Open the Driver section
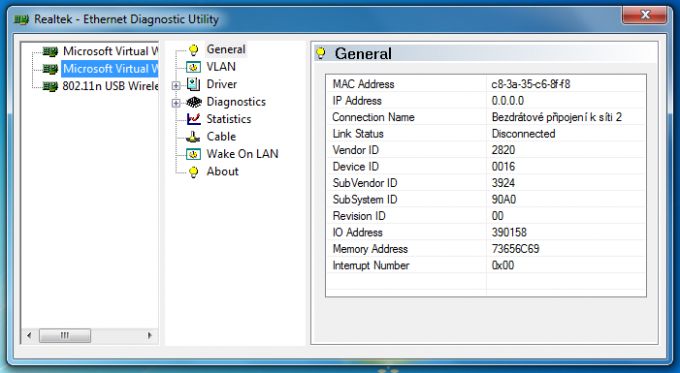This screenshot has width=680, height=373. (x=222, y=84)
